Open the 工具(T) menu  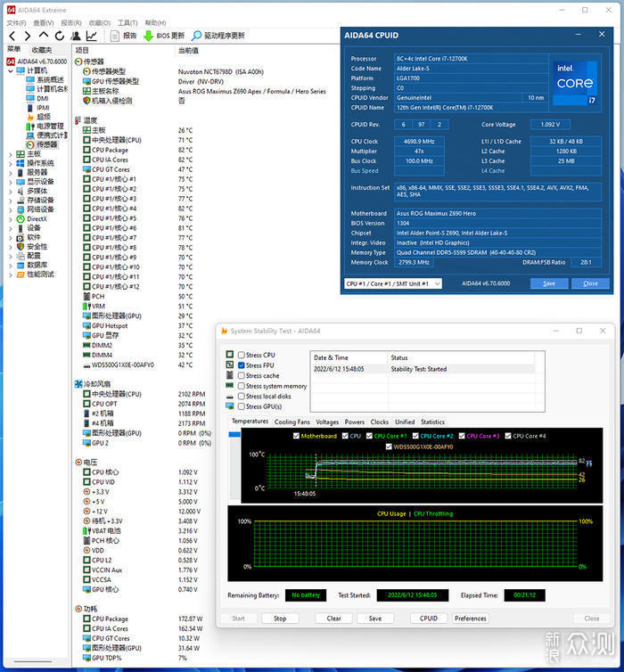pos(127,22)
